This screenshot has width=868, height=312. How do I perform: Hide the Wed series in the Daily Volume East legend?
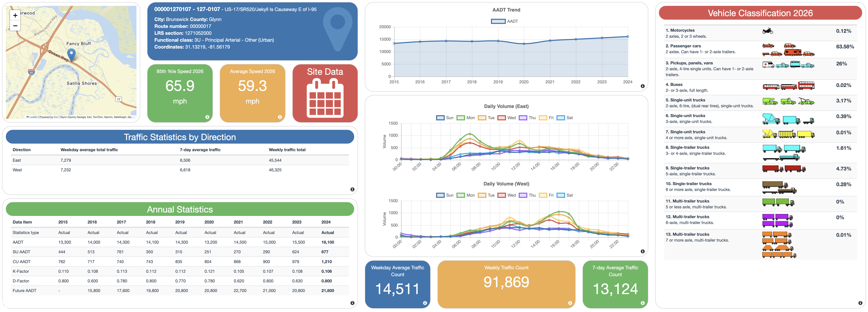pyautogui.click(x=502, y=118)
